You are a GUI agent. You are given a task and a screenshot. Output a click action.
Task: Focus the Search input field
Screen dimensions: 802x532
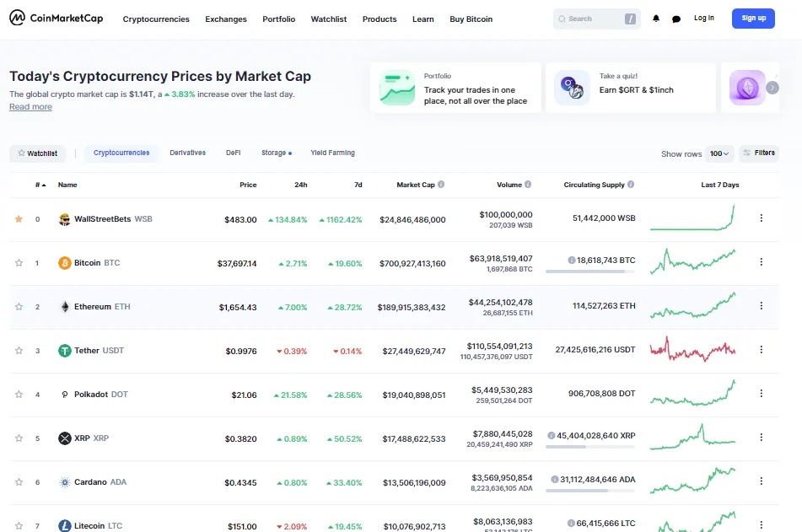[596, 19]
